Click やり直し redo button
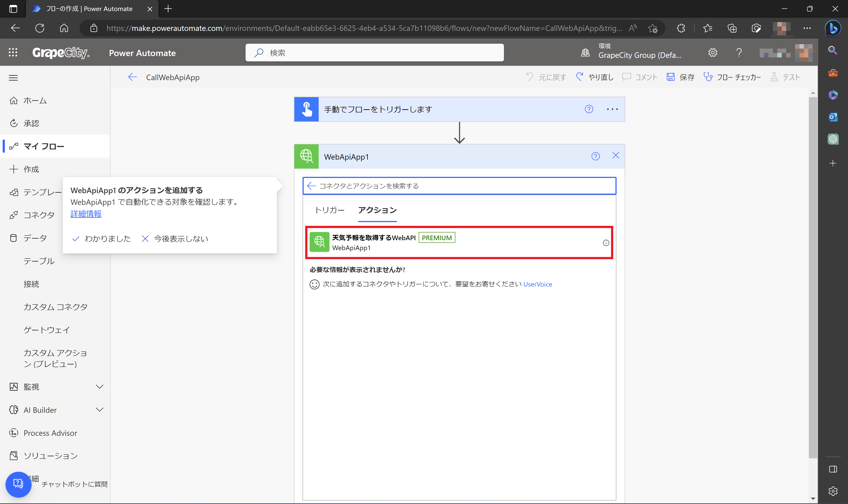Image resolution: width=848 pixels, height=504 pixels. point(594,77)
